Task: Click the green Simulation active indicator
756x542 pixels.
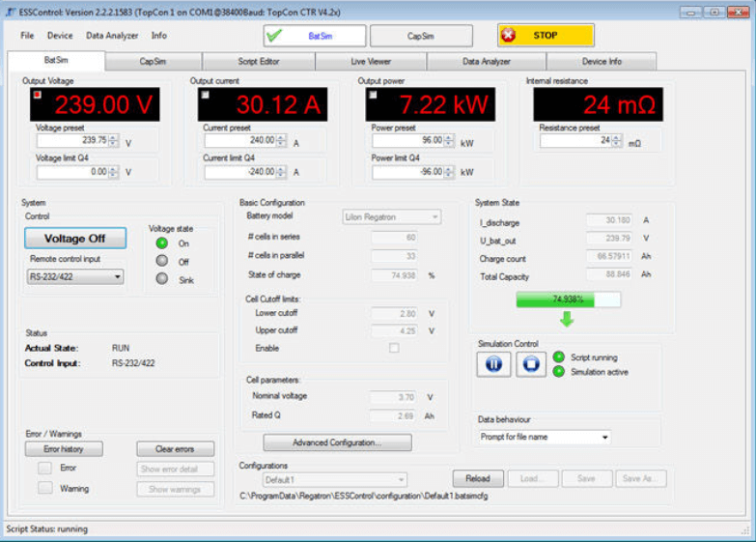Action: tap(559, 372)
